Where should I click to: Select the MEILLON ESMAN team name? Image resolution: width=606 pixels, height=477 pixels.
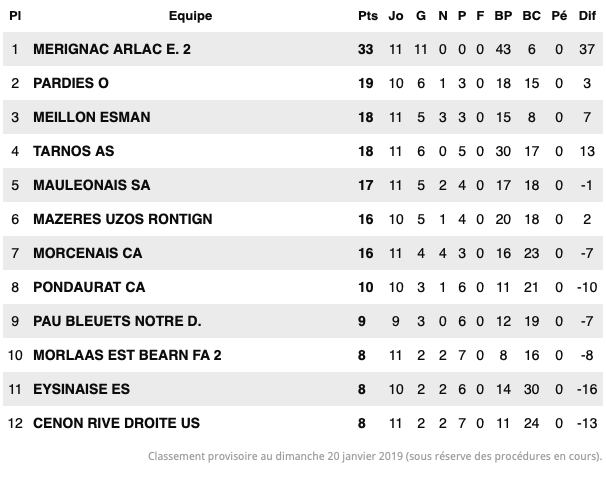[x=92, y=117]
